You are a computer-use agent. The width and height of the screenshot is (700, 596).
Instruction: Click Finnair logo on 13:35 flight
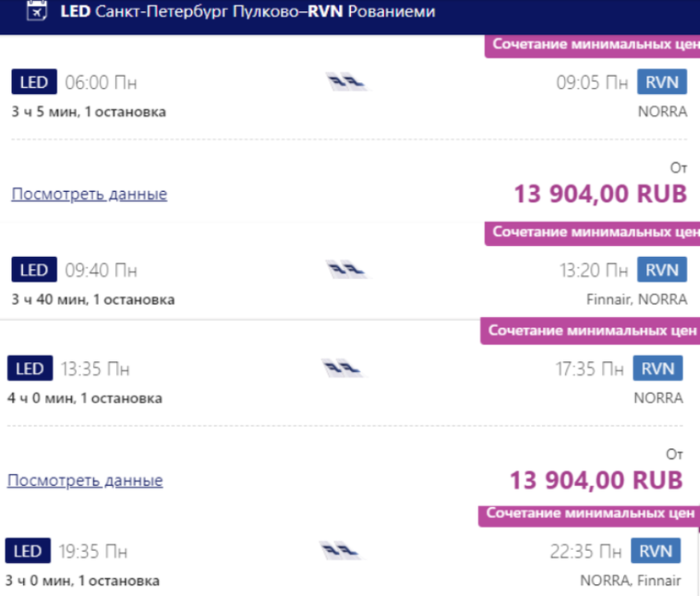[x=342, y=369]
